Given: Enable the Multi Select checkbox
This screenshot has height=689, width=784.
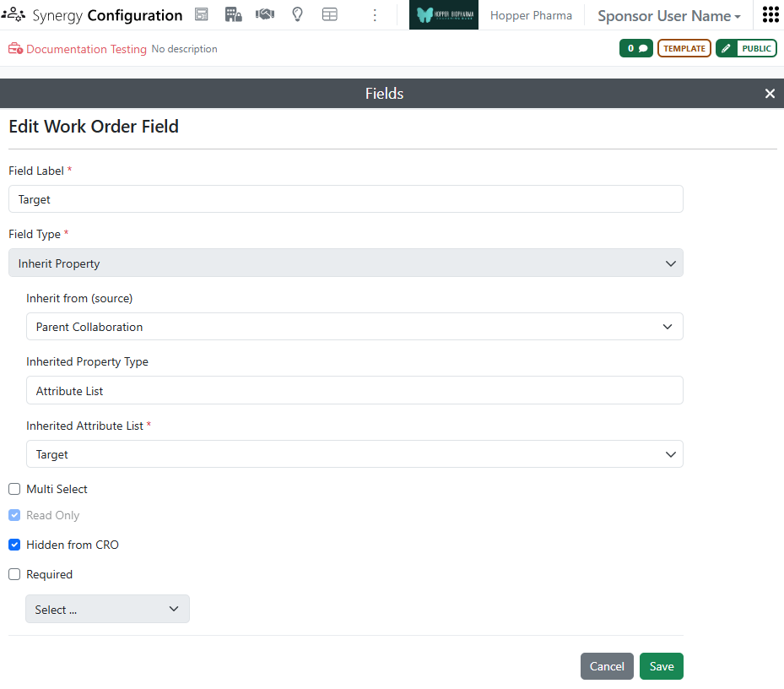Looking at the screenshot, I should 14,489.
